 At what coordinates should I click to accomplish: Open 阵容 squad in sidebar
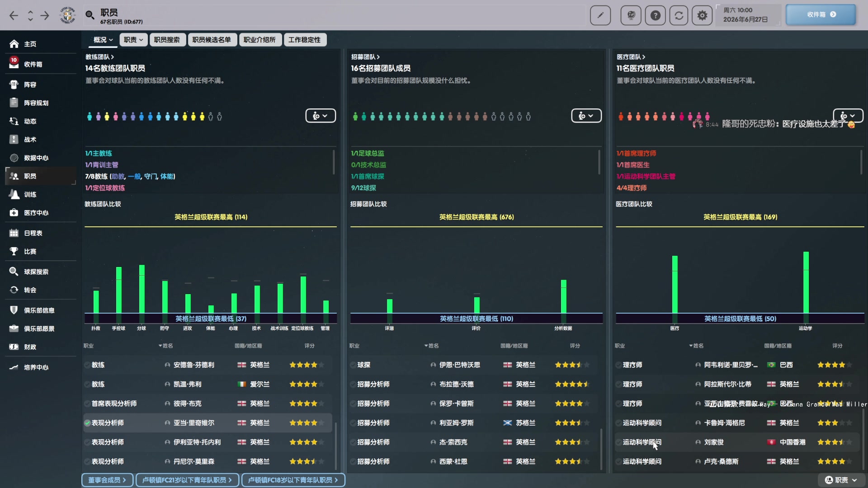coord(41,84)
